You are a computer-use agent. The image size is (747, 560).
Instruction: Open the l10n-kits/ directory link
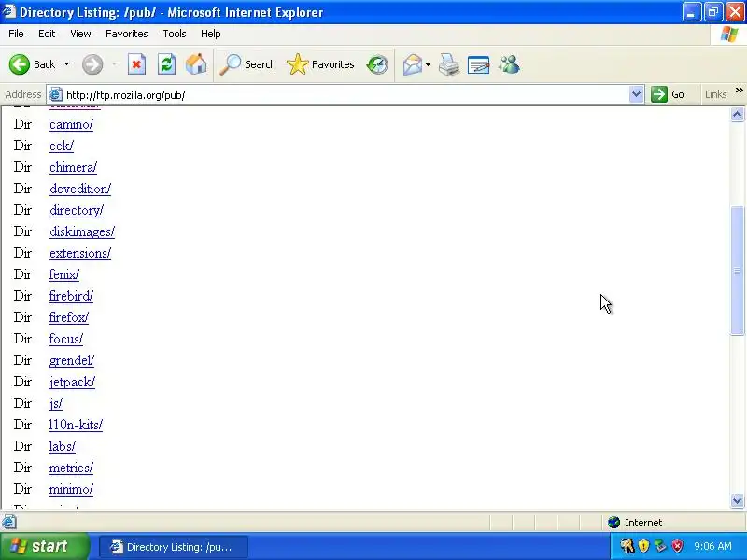76,425
